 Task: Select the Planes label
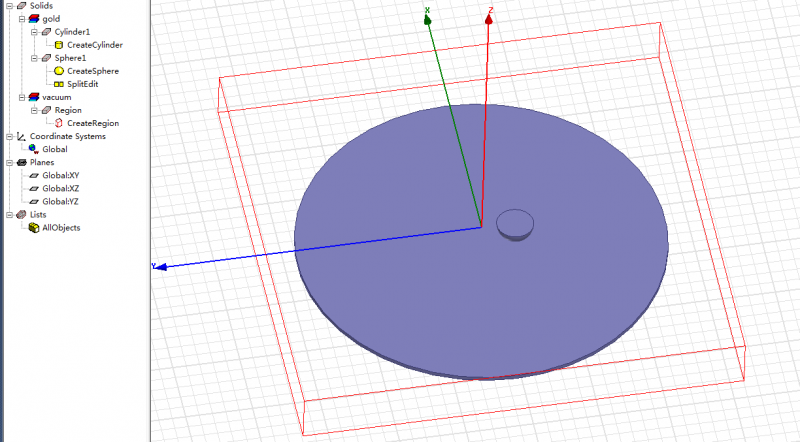42,162
